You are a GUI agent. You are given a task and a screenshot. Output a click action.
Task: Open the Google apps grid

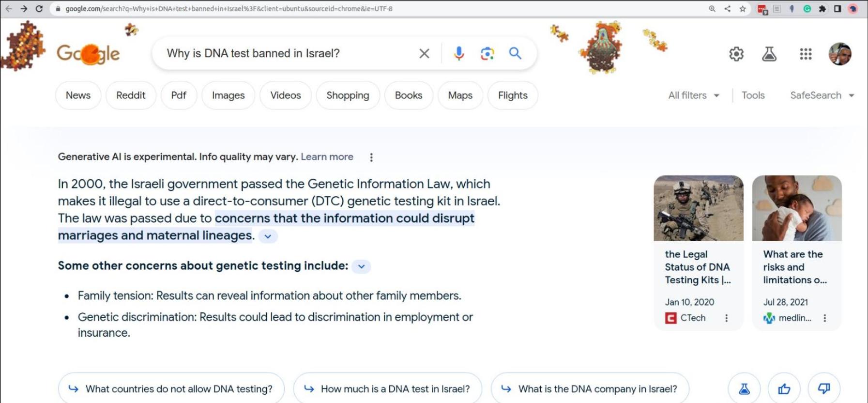[x=805, y=54]
